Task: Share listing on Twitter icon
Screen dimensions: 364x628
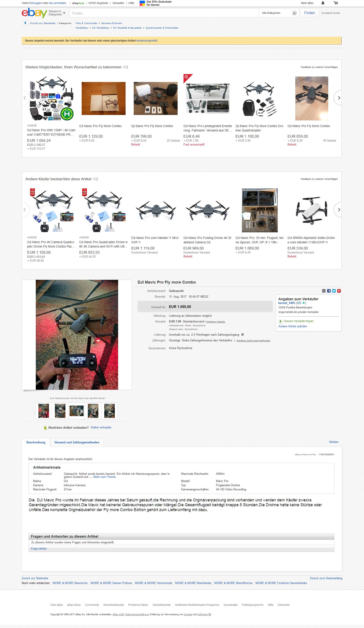Action: 334,291
